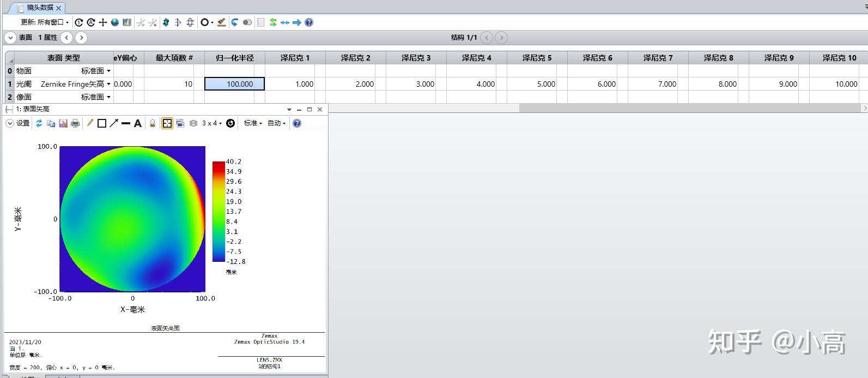Click the blue globe icon

115,22
